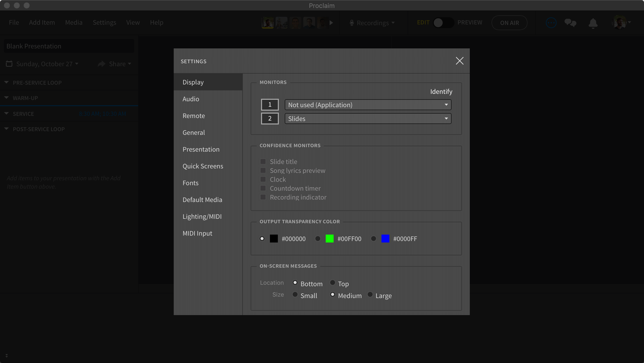Open the monitor 1 dropdown

[368, 104]
